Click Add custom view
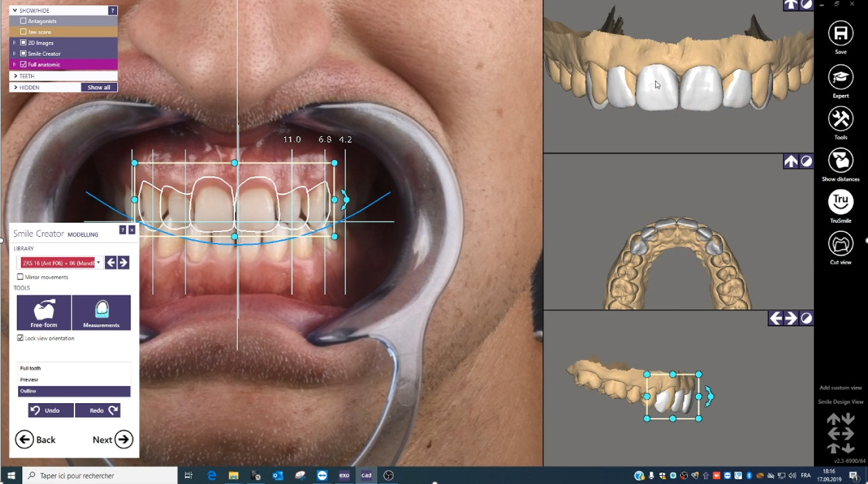The width and height of the screenshot is (868, 484). pyautogui.click(x=840, y=388)
